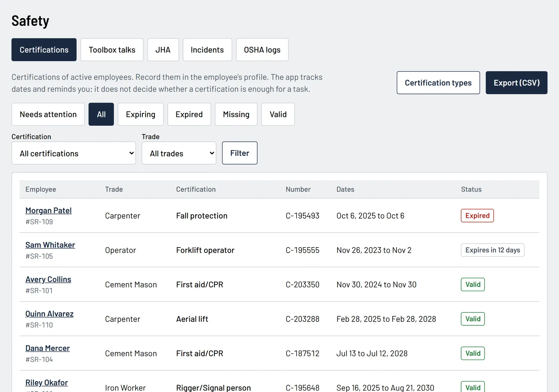
Task: Click the Forklift operator certification cell
Action: click(x=205, y=250)
